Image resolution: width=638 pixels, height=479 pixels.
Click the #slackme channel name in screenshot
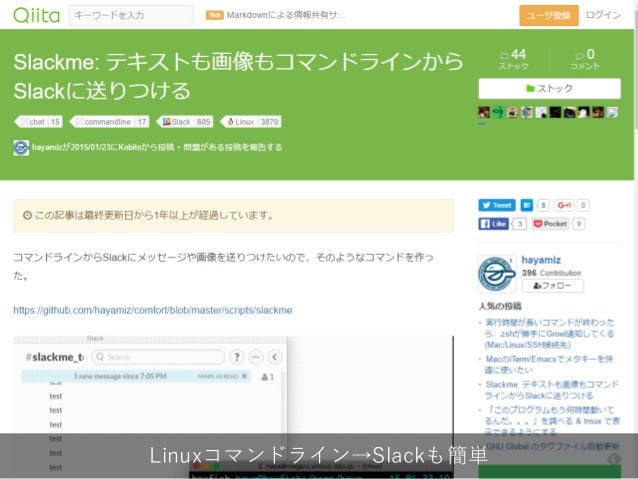55,357
